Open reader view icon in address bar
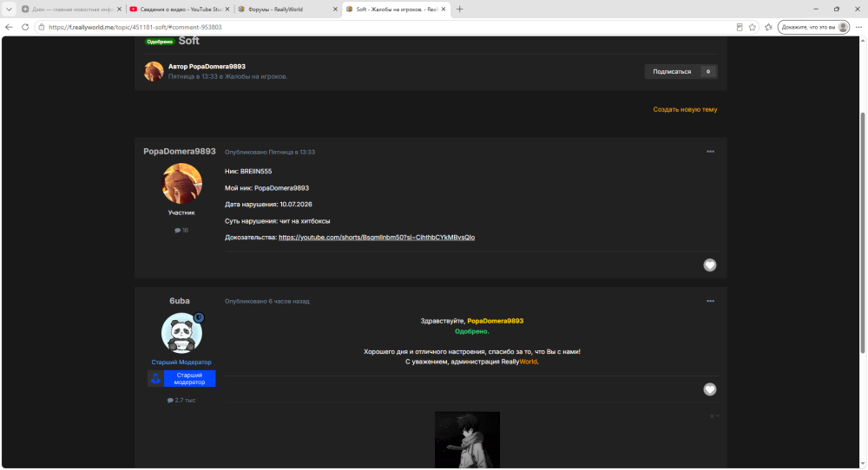The width and height of the screenshot is (868, 470). point(739,27)
